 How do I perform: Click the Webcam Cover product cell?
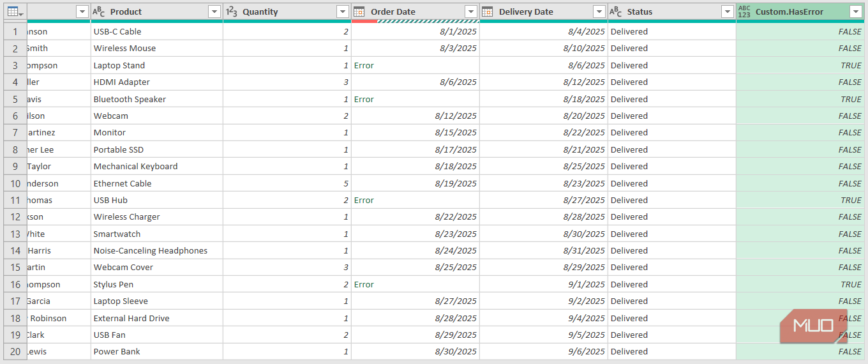pyautogui.click(x=157, y=267)
